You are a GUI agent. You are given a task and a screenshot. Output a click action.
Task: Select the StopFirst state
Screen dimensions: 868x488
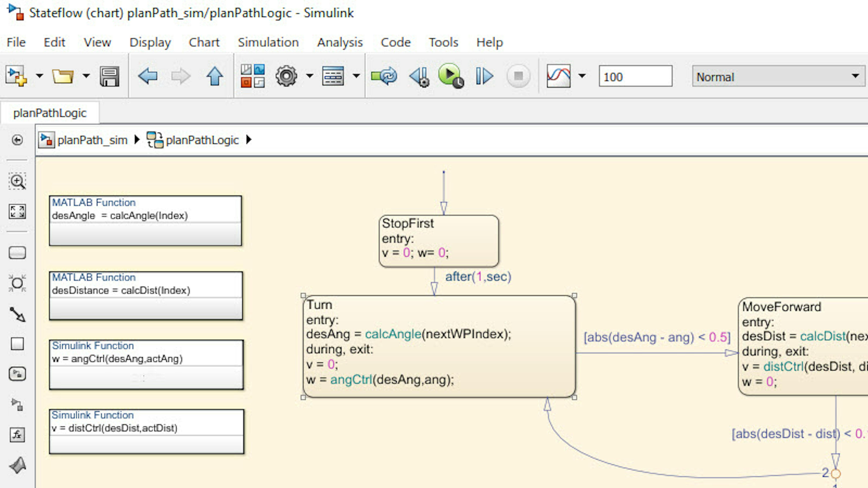pyautogui.click(x=439, y=241)
